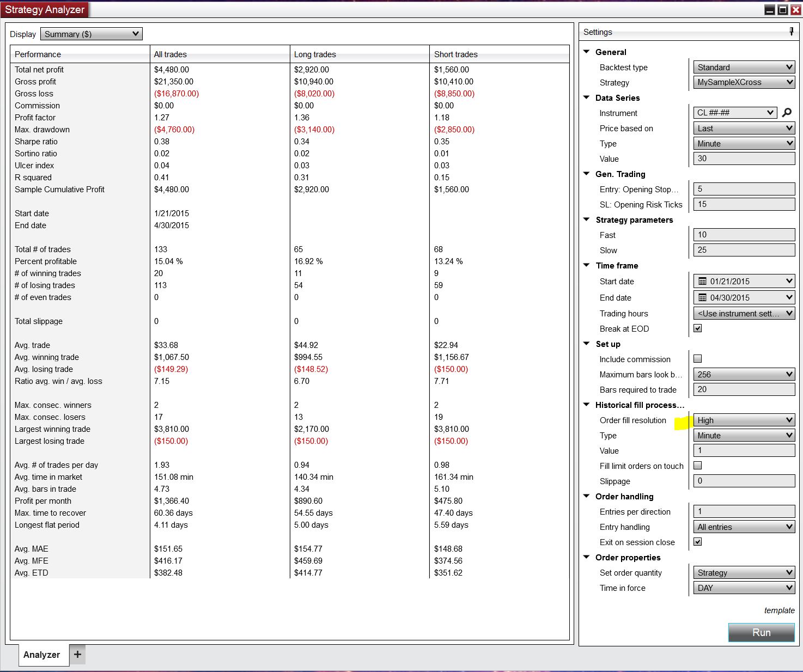This screenshot has height=672, width=803.
Task: Select the Total # of trades row label
Action: point(42,249)
